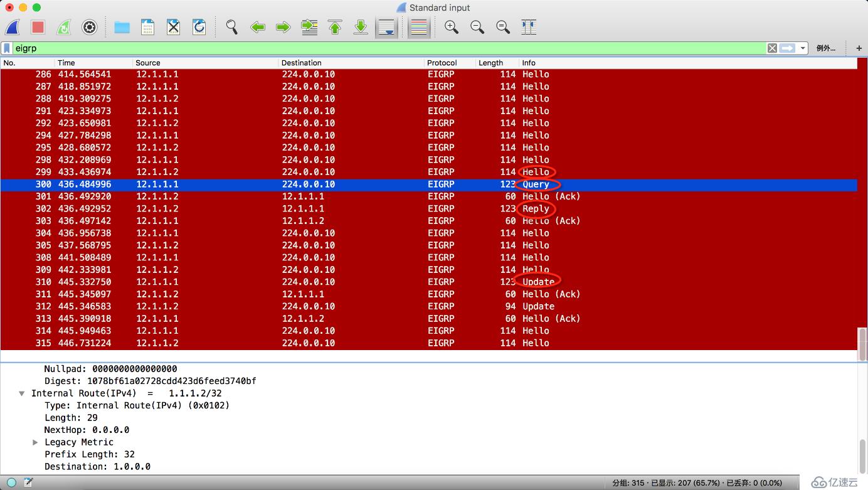Restart the current capture
This screenshot has width=868, height=490.
pos(63,27)
